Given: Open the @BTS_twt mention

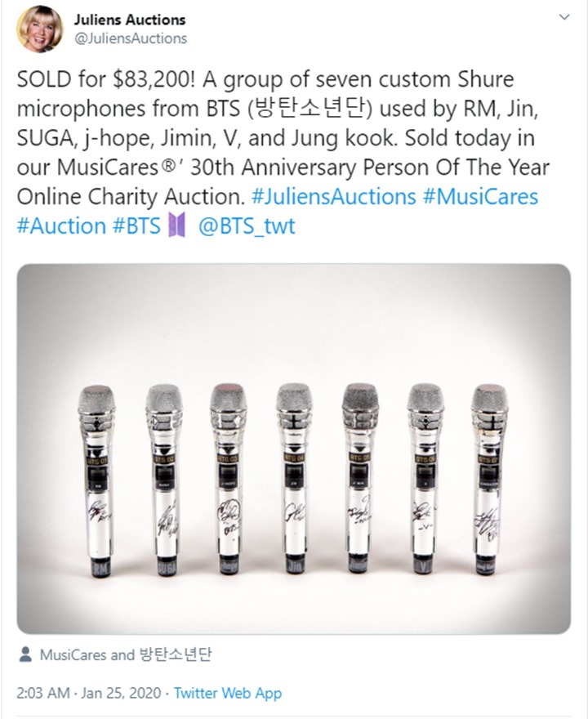Looking at the screenshot, I should click(247, 226).
